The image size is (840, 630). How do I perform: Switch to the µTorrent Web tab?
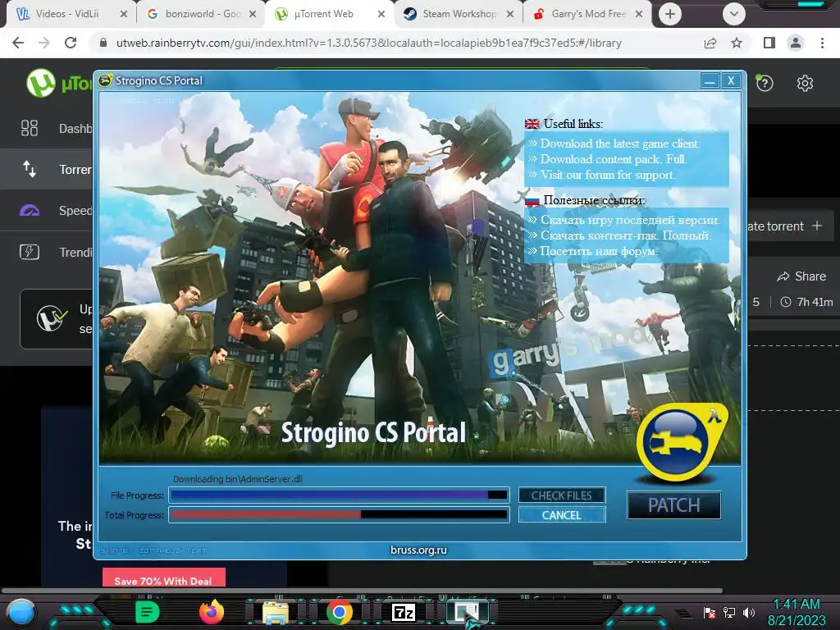(x=323, y=14)
